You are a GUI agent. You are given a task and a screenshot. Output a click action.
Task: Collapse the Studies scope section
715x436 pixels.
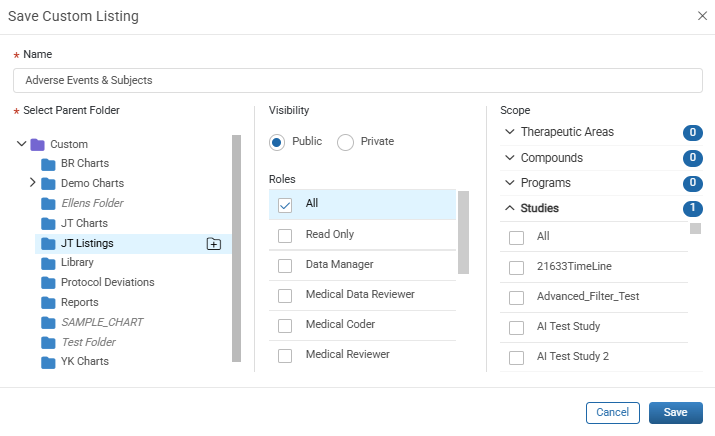(510, 208)
